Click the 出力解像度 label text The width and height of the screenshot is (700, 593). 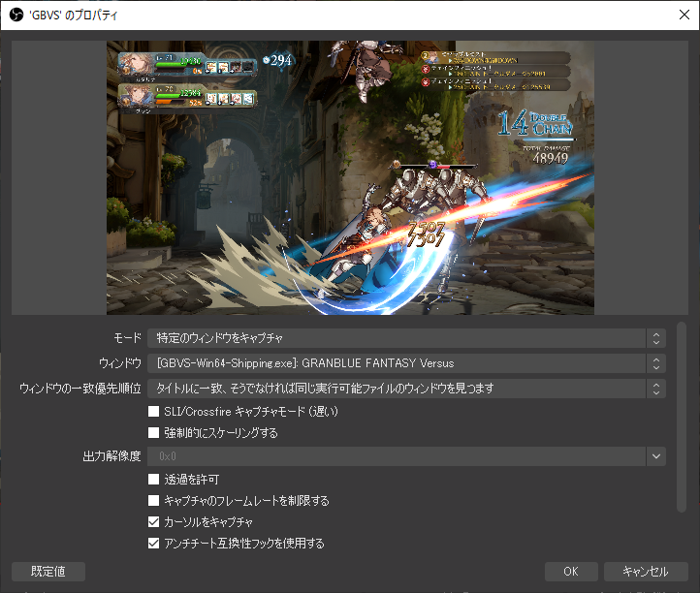(x=112, y=456)
